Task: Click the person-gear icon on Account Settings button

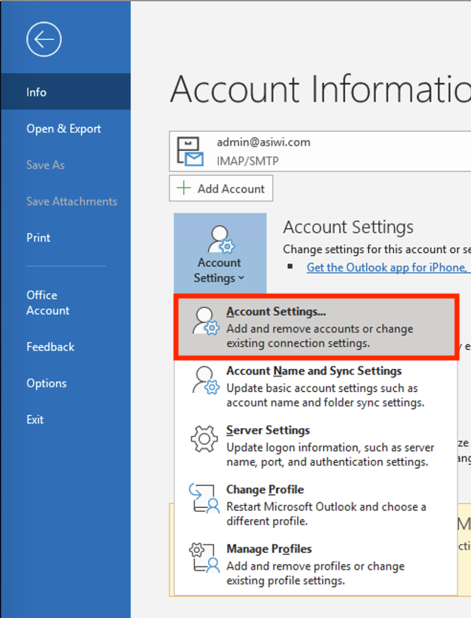Action: click(221, 239)
